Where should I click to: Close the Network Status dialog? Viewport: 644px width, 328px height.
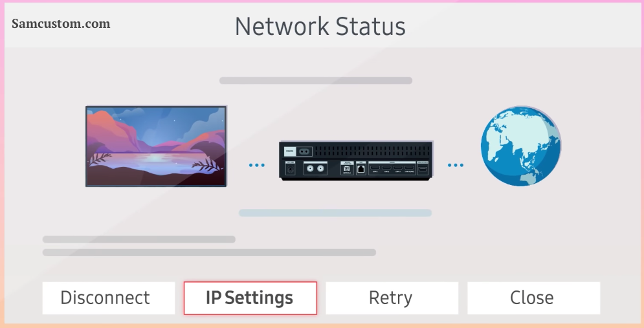pos(533,298)
